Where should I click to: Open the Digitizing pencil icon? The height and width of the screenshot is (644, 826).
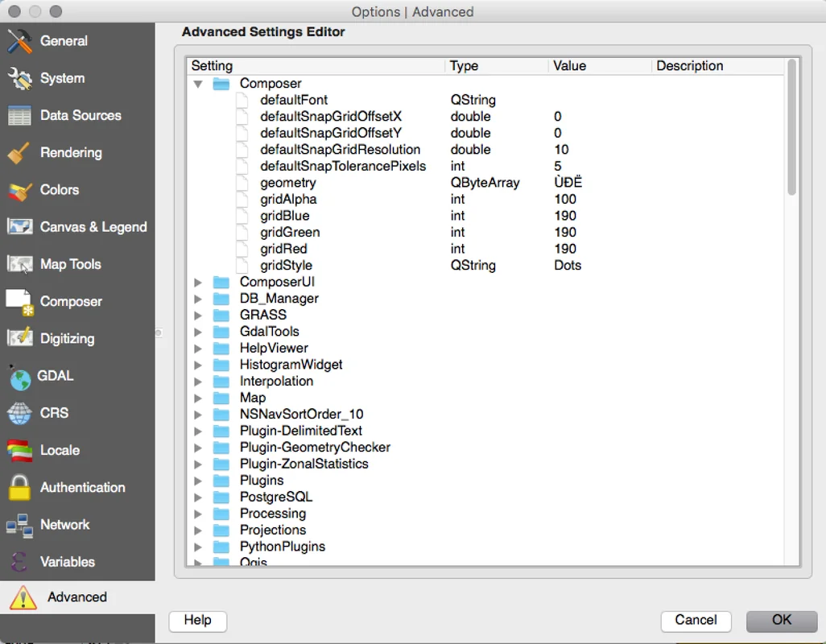[19, 339]
